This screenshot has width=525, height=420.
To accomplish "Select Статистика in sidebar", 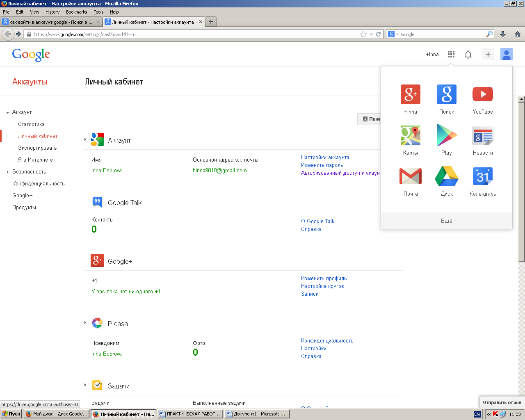I will 31,124.
